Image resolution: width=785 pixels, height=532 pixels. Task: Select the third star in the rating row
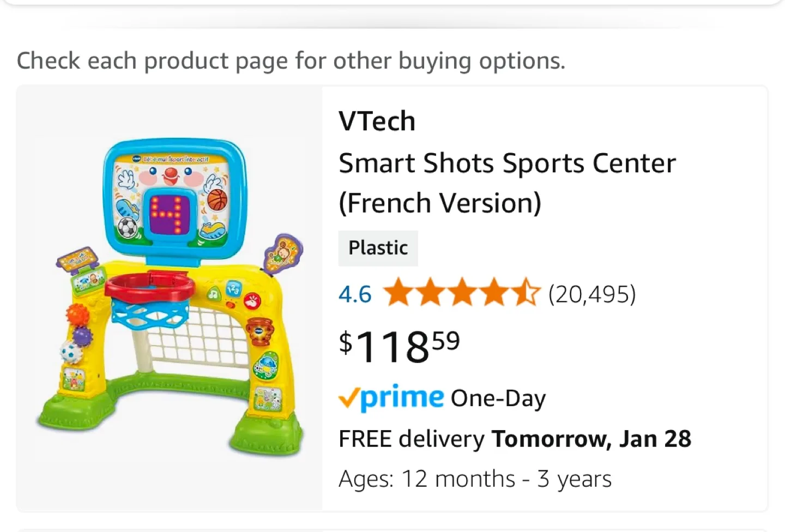point(463,293)
